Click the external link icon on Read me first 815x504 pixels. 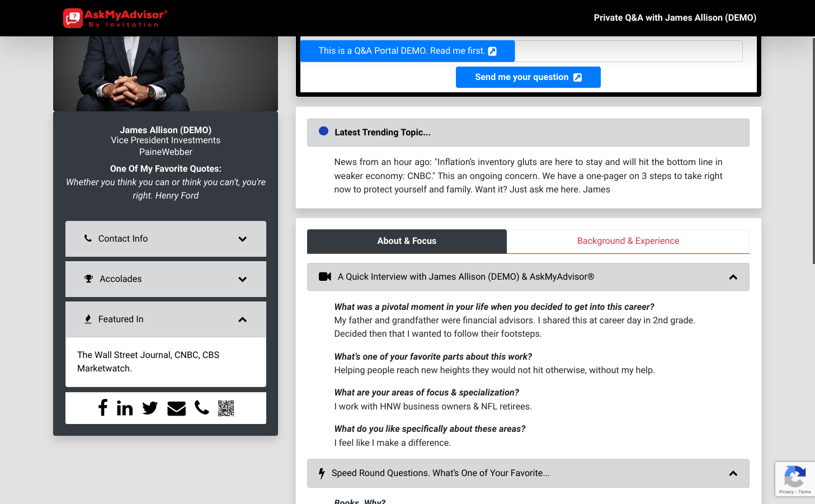(492, 51)
